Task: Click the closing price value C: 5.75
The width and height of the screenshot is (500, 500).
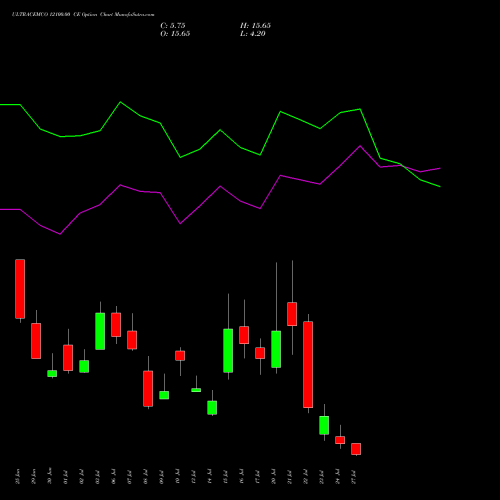Action: pos(173,26)
